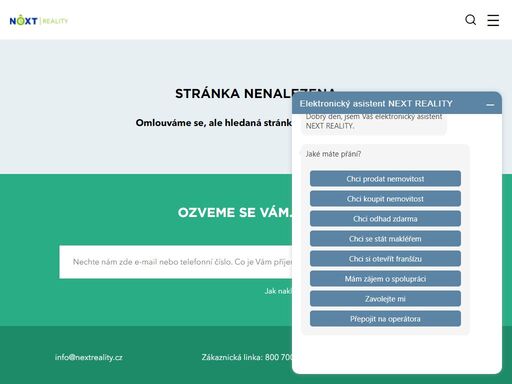Choose 'Chci se stát makléřem' option
Screen dimensions: 512x384
385,239
